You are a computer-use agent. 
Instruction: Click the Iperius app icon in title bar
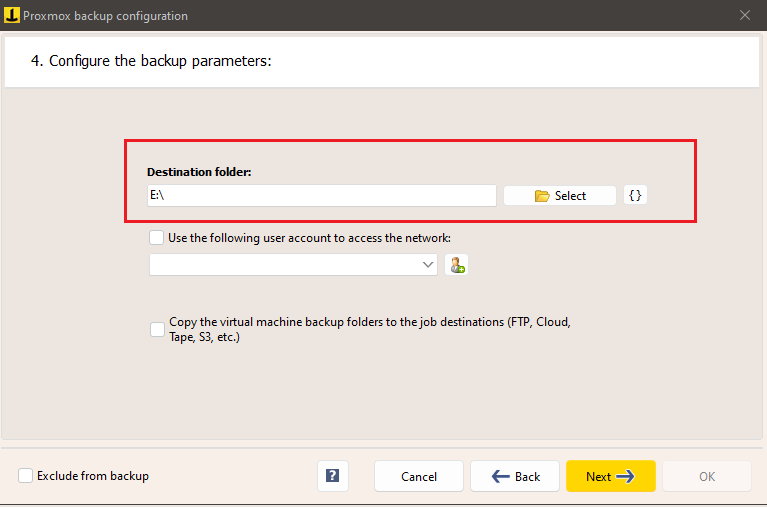pos(12,16)
